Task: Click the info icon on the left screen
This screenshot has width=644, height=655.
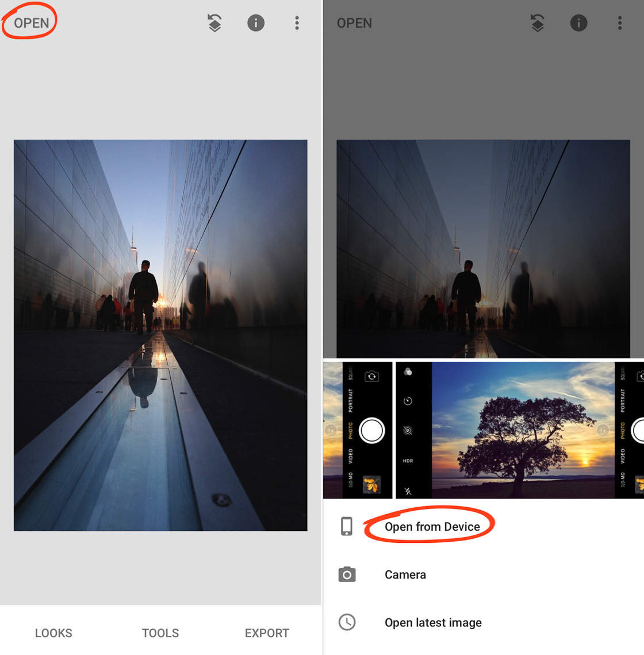Action: tap(256, 23)
